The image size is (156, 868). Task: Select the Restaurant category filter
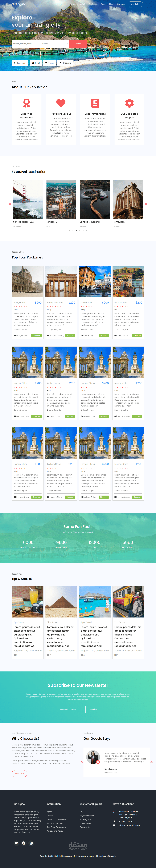(x=20, y=63)
